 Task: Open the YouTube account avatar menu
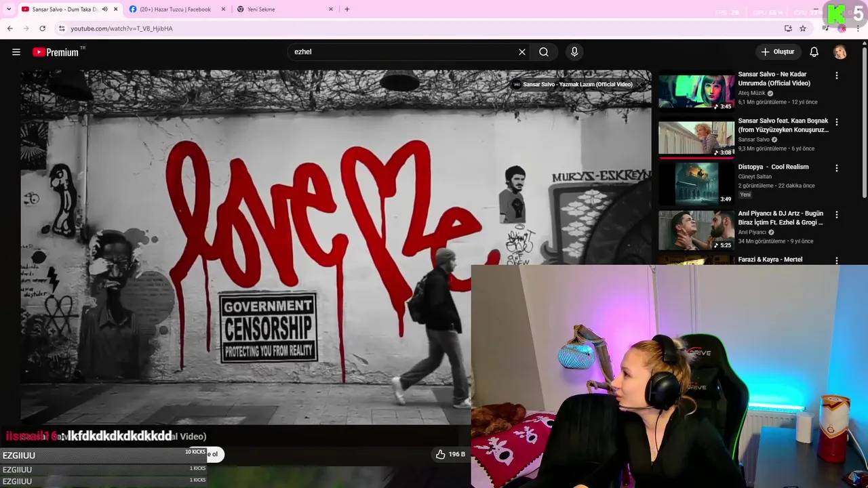[840, 52]
